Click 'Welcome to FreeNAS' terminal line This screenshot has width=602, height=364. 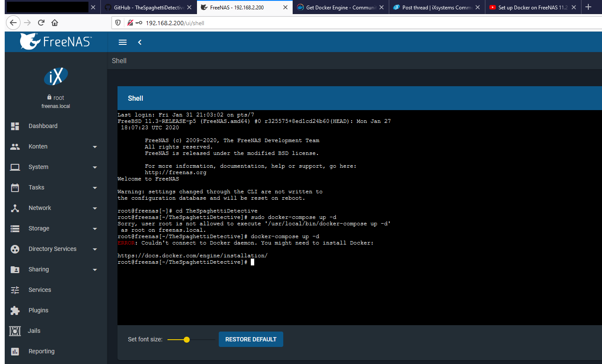coord(148,179)
